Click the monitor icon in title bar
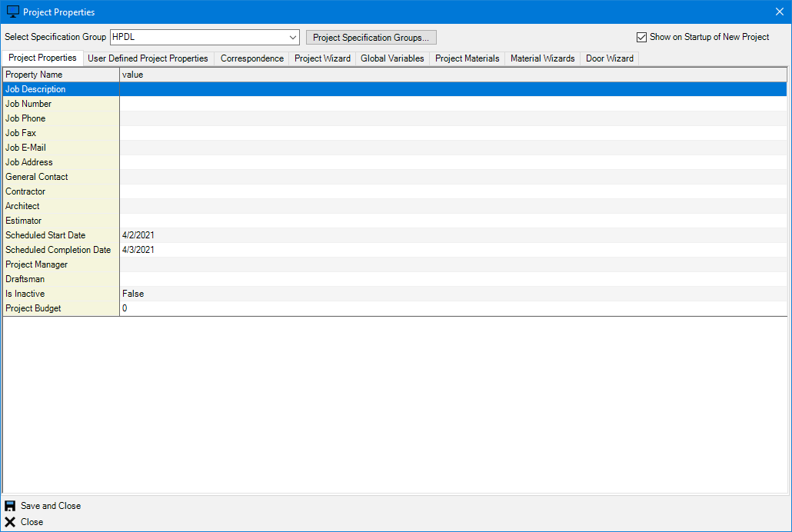The width and height of the screenshot is (792, 532). [x=12, y=12]
